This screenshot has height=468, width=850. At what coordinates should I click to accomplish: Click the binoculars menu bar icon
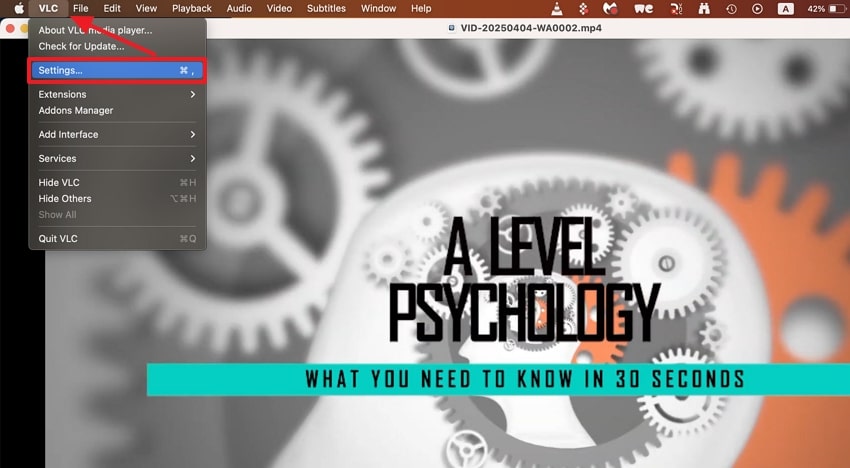704,8
